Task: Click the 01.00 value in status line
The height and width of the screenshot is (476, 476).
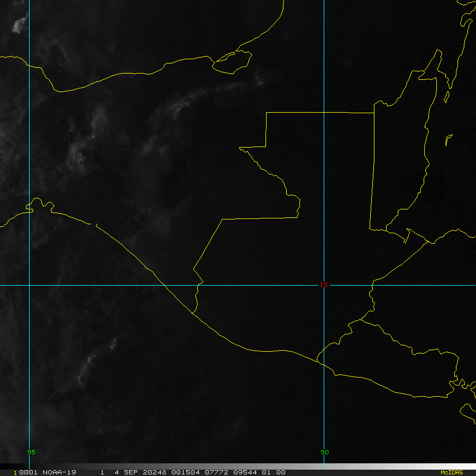Action: (x=275, y=472)
